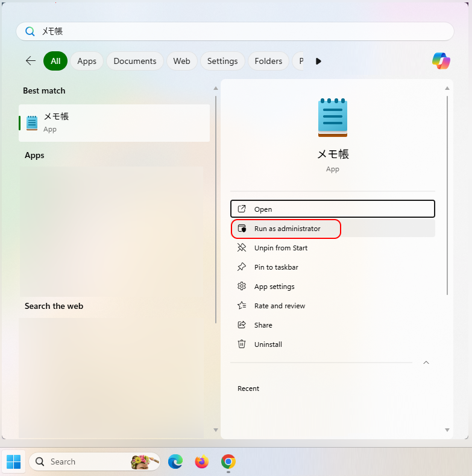Click the back arrow next to filters
The height and width of the screenshot is (476, 472).
[x=30, y=61]
